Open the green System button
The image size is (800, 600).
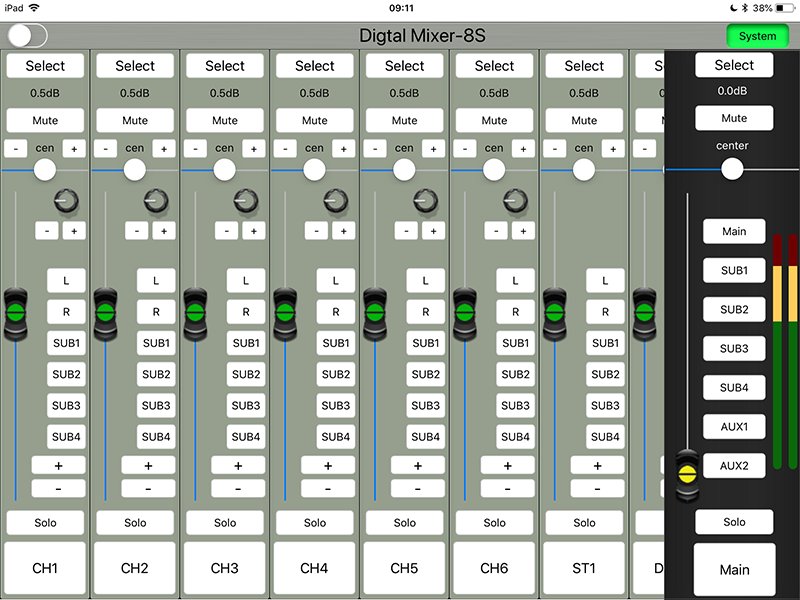[757, 36]
